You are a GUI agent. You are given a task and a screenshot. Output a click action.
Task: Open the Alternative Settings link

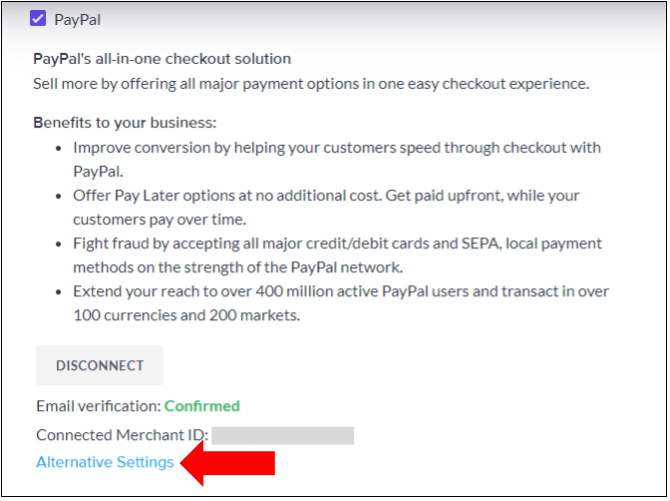click(x=105, y=462)
